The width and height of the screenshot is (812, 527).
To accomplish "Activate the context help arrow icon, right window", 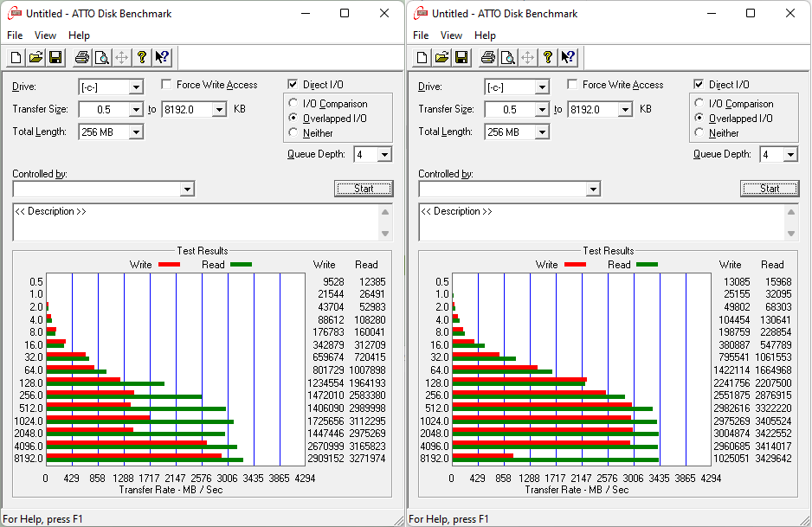I will pyautogui.click(x=568, y=57).
